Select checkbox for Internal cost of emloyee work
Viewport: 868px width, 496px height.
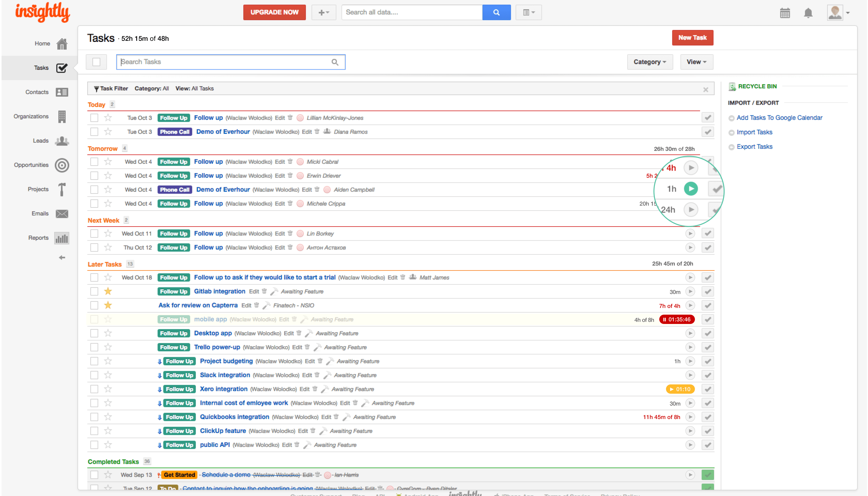tap(94, 403)
